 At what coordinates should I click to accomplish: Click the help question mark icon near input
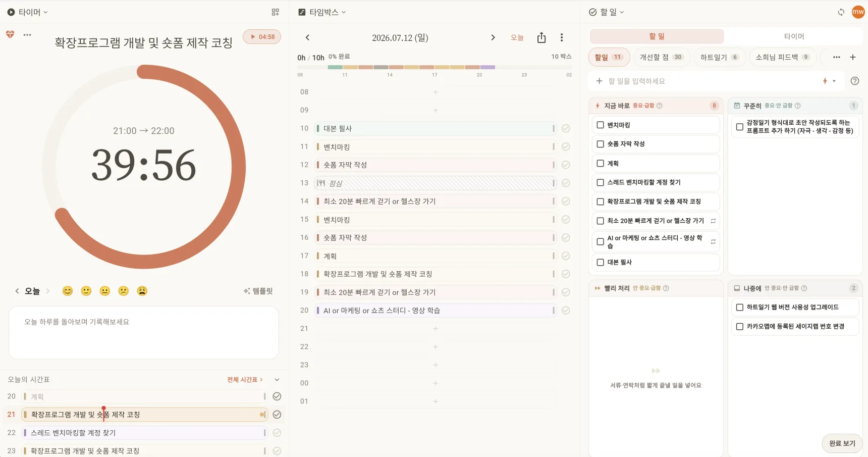pos(855,81)
